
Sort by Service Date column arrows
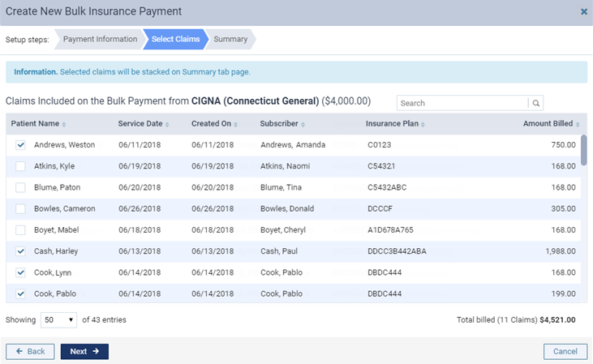(167, 124)
